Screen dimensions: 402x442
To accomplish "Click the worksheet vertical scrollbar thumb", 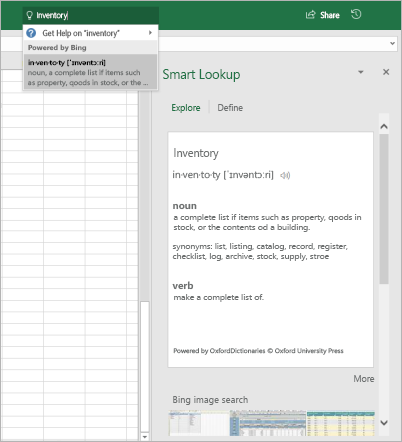I will click(145, 366).
